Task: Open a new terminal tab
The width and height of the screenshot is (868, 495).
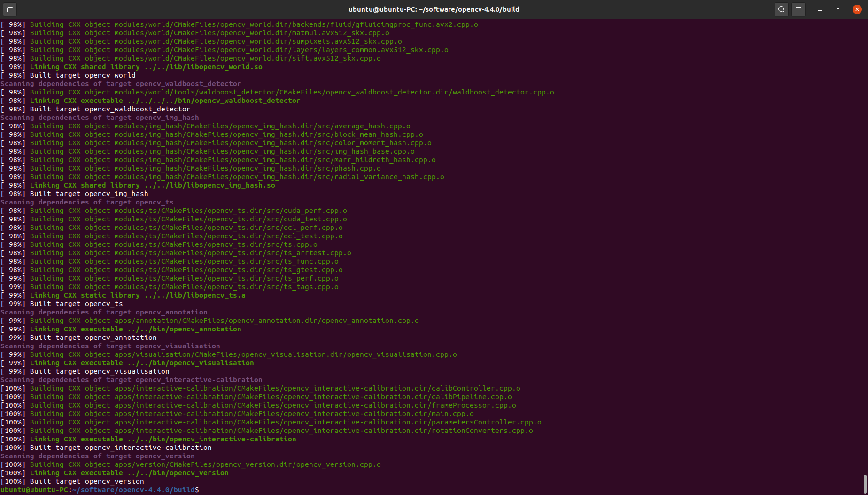Action: 10,9
